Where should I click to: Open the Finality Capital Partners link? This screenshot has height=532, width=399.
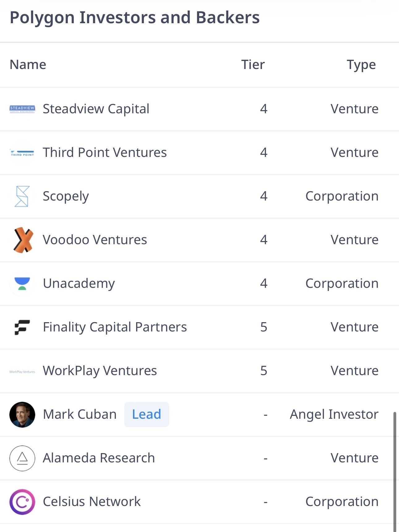tap(115, 327)
